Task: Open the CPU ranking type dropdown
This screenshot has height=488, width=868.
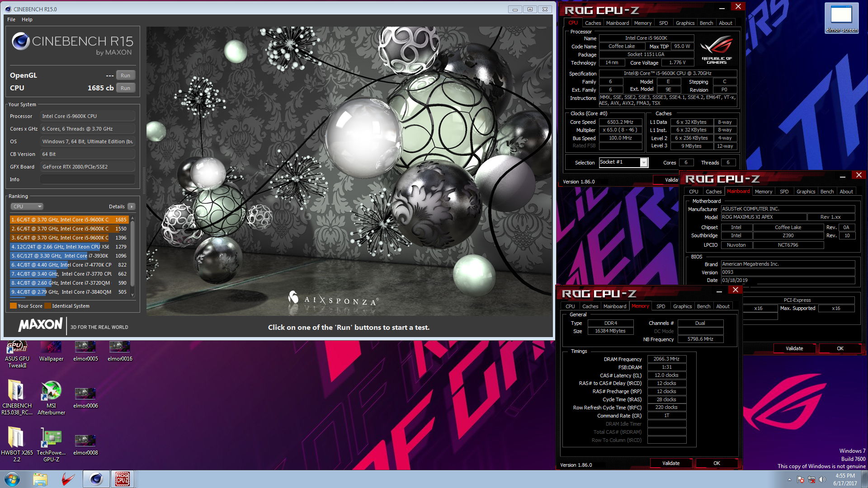Action: click(27, 206)
